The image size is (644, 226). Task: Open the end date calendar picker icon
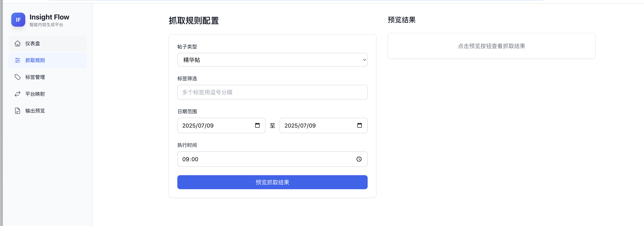click(x=360, y=125)
